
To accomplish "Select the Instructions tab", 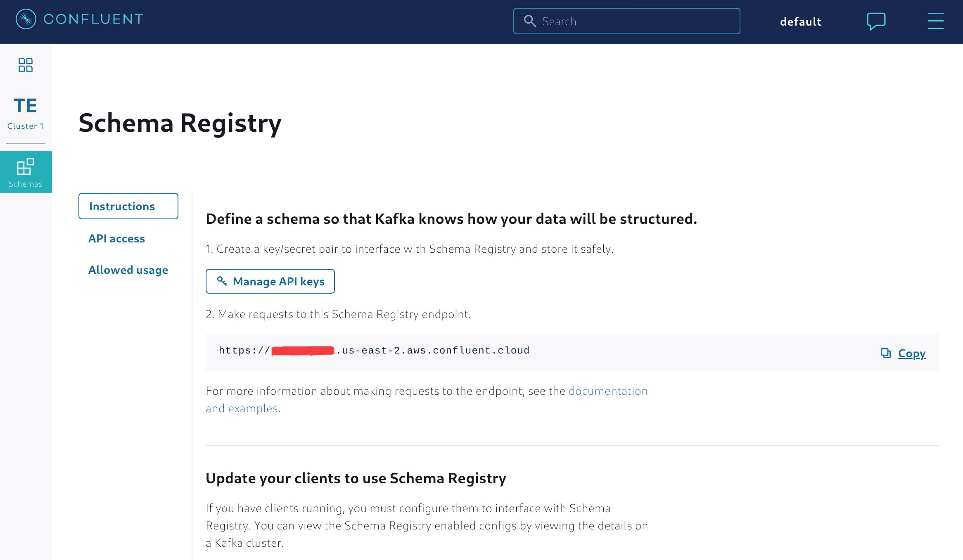I will click(128, 206).
